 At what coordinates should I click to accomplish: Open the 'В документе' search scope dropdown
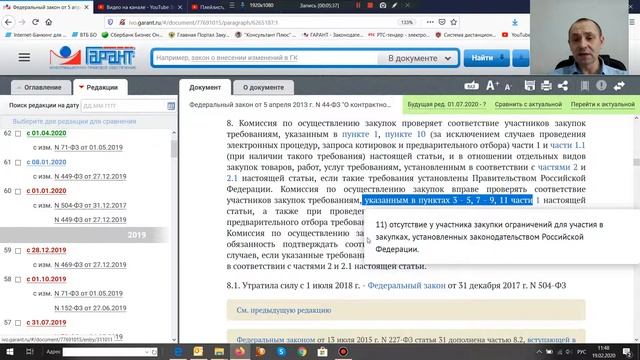[419, 58]
